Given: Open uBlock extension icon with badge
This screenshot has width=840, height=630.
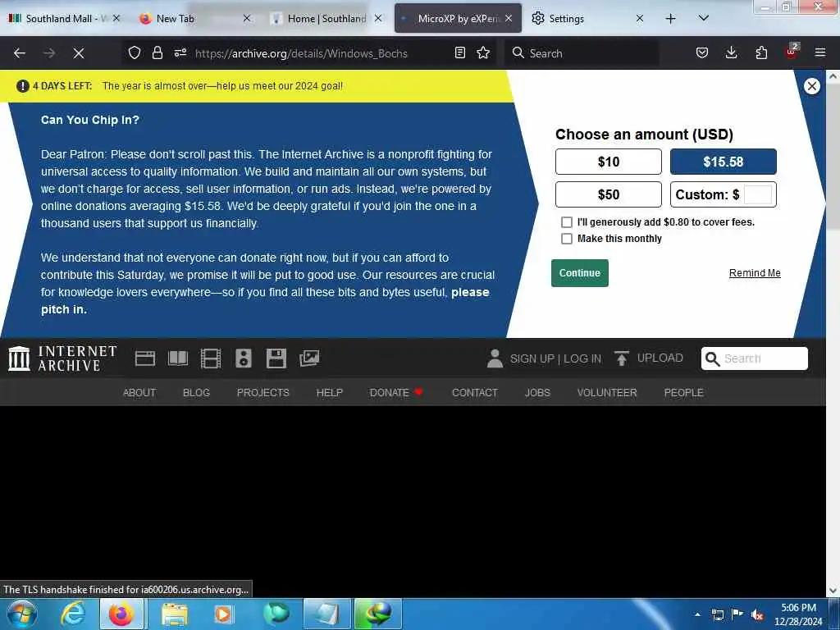Looking at the screenshot, I should click(792, 52).
